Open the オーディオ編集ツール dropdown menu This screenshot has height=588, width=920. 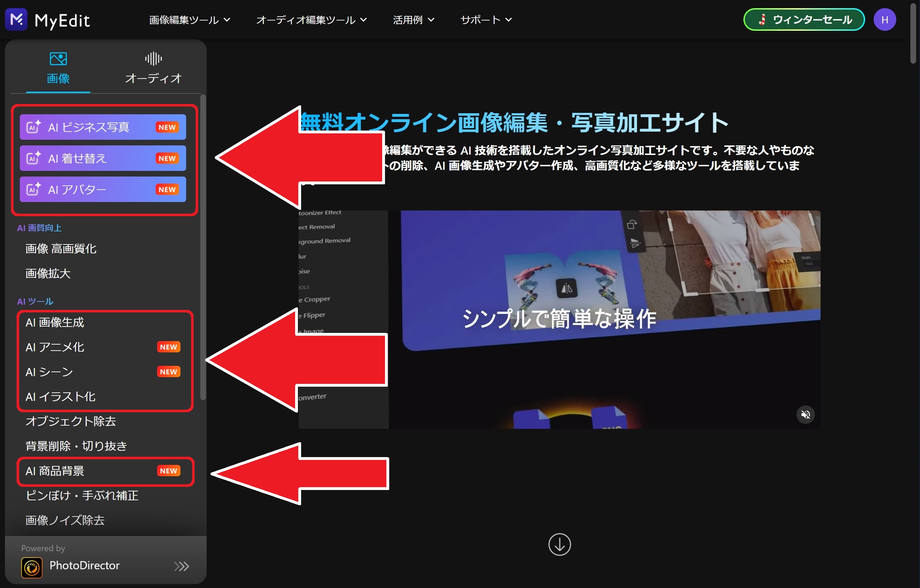tap(311, 20)
